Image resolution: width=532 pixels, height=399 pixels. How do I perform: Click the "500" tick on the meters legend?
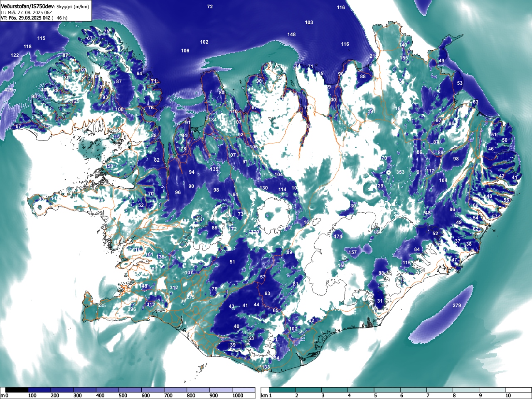123,396
